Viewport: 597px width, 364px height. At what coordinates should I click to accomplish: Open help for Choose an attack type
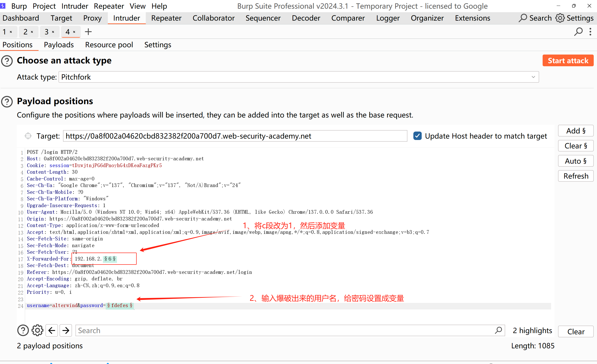[x=7, y=61]
